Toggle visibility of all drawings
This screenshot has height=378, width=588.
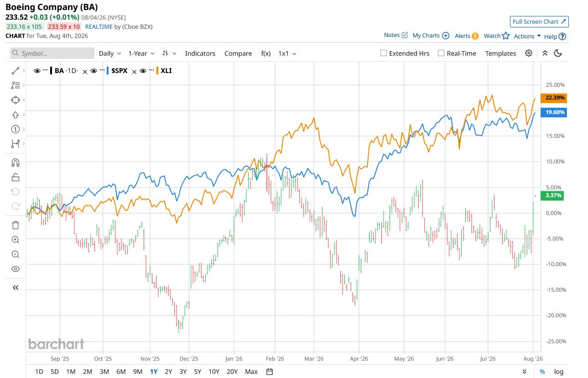coord(16,269)
